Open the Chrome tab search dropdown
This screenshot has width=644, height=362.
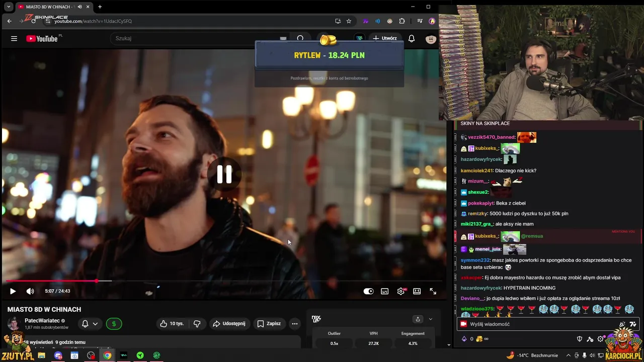[9, 7]
